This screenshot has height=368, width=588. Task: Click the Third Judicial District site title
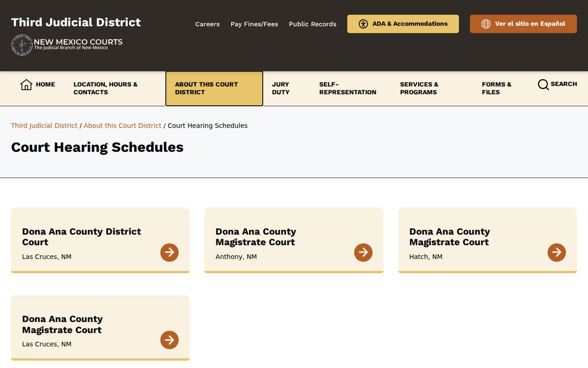[x=76, y=22]
